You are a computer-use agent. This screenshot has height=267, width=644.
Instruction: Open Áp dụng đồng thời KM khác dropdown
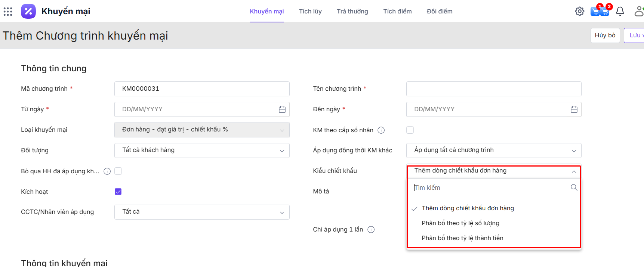pos(493,150)
